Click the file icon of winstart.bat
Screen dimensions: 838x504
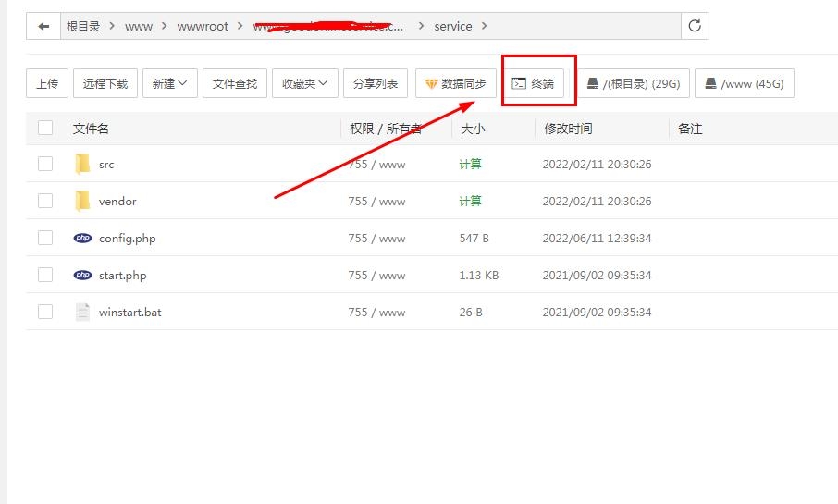pyautogui.click(x=82, y=312)
